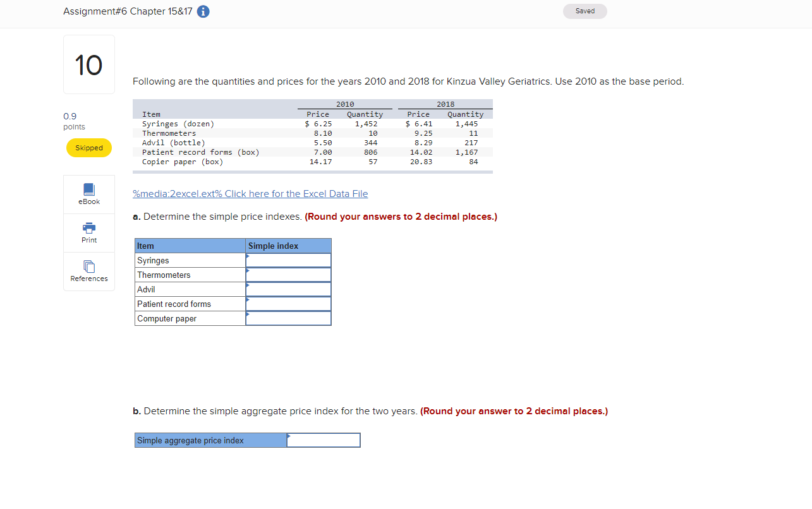812x509 pixels.
Task: Click the yellow Skipped badge
Action: click(88, 147)
